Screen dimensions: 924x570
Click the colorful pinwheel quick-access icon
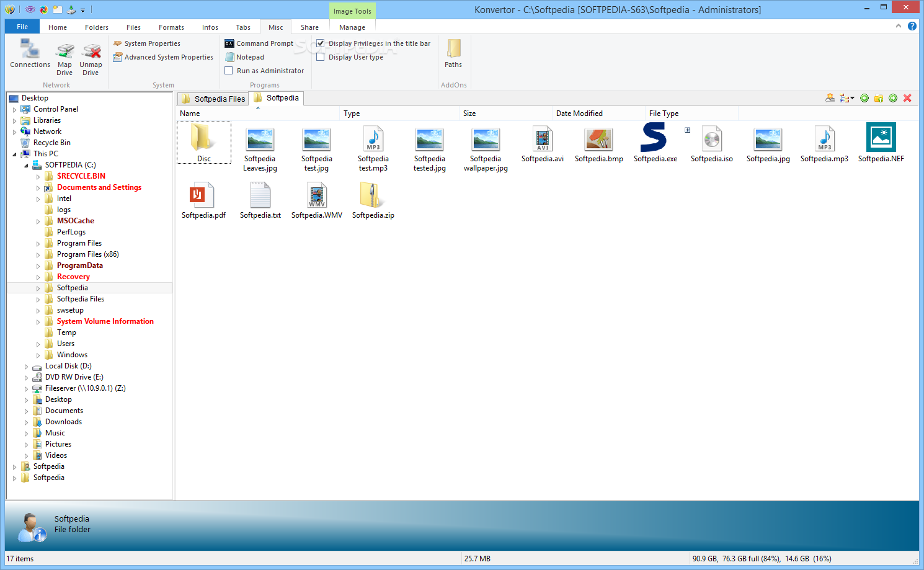pos(43,9)
